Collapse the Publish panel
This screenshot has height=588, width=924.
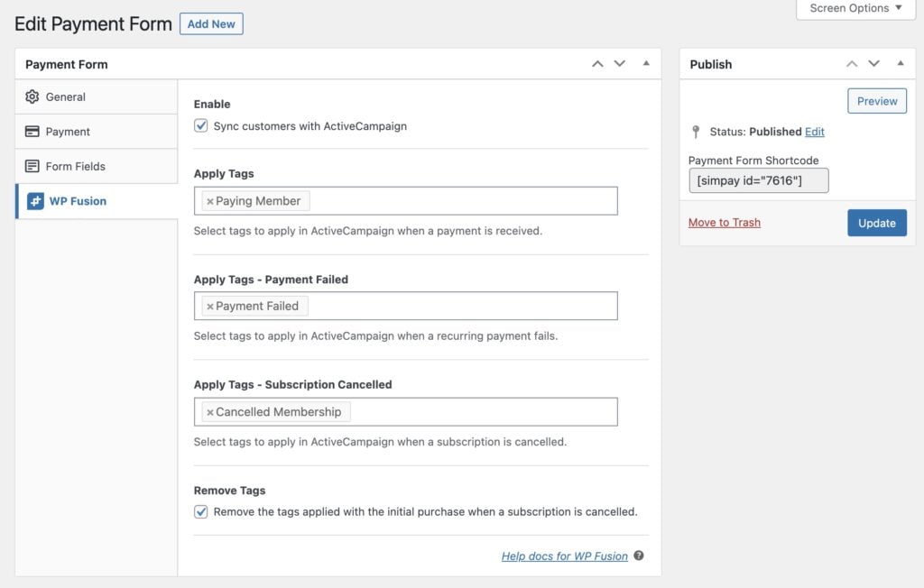(x=901, y=63)
